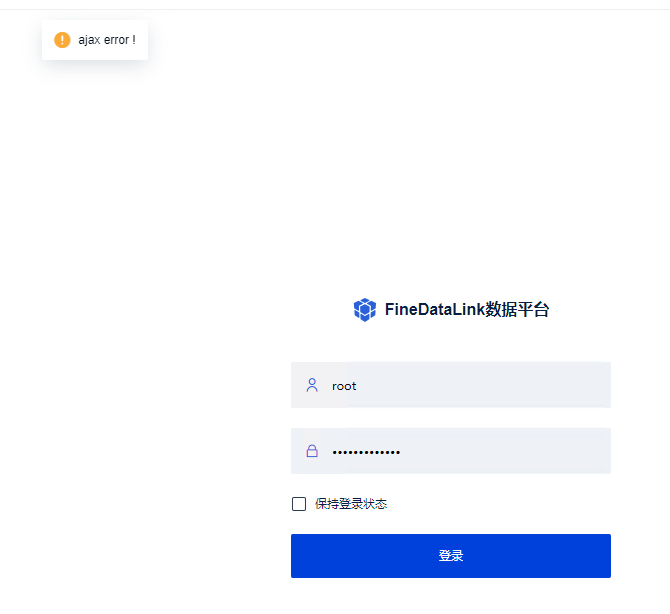Image resolution: width=670 pixels, height=614 pixels.
Task: Place cursor after the text root
Action: (x=357, y=386)
